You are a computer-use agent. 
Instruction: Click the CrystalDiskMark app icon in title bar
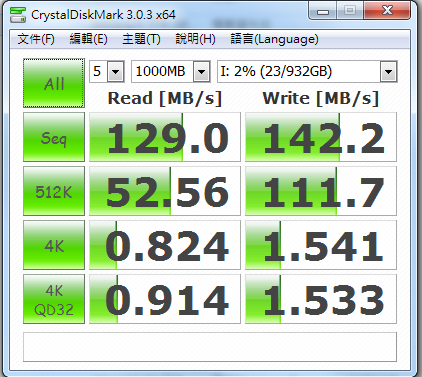click(18, 15)
